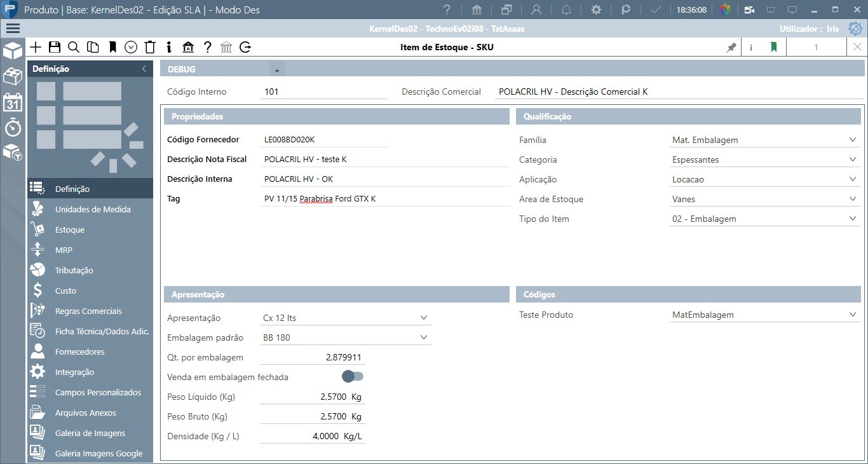The image size is (868, 464).
Task: Open search with the magnifying glass icon
Action: pyautogui.click(x=74, y=47)
